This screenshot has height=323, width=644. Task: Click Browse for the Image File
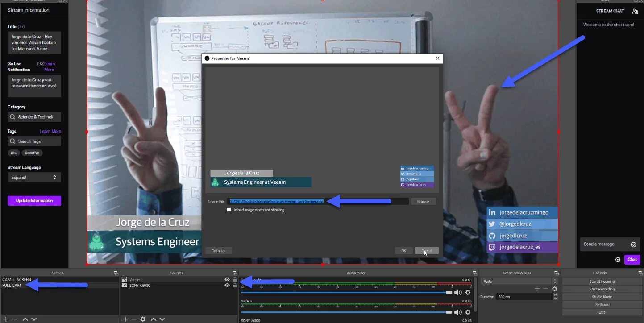click(423, 202)
